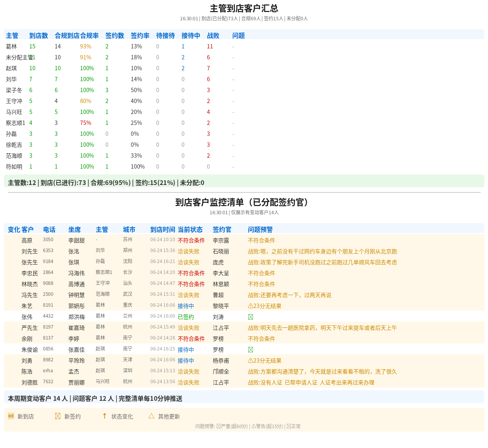Click the 签约数 column header

pos(115,36)
